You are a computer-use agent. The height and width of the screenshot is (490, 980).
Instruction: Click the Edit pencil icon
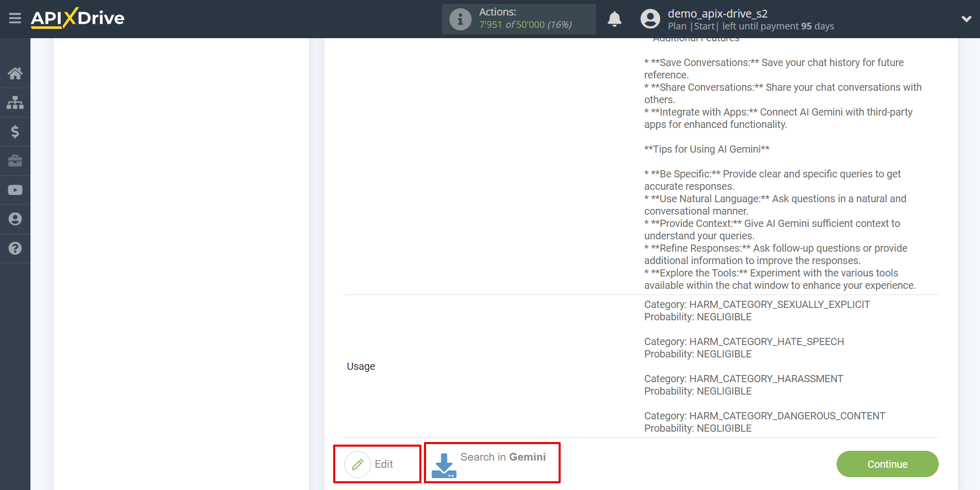pyautogui.click(x=357, y=464)
